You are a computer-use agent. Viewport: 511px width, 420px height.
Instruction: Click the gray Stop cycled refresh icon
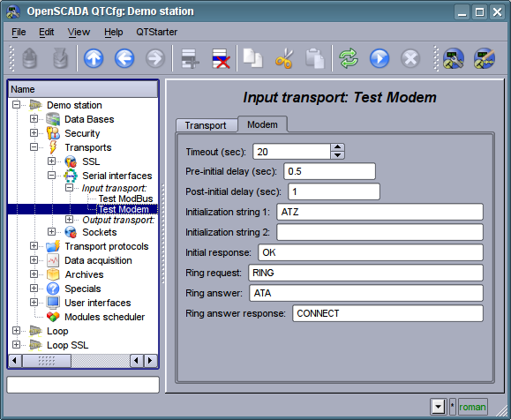pos(410,58)
